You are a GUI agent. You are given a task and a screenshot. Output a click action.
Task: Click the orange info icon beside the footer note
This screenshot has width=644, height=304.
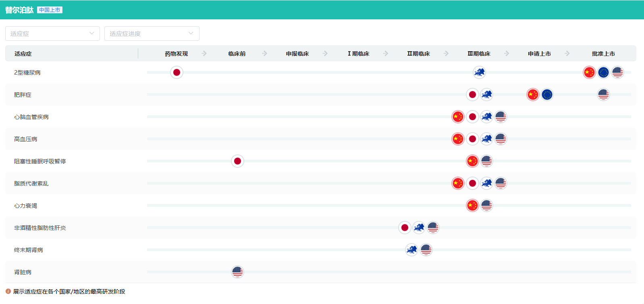[8, 291]
